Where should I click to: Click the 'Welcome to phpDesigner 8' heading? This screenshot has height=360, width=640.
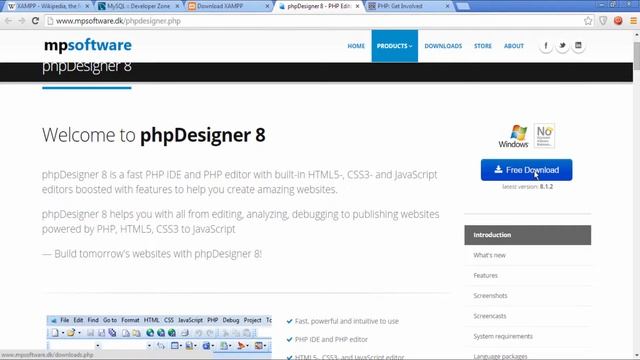[x=153, y=135]
